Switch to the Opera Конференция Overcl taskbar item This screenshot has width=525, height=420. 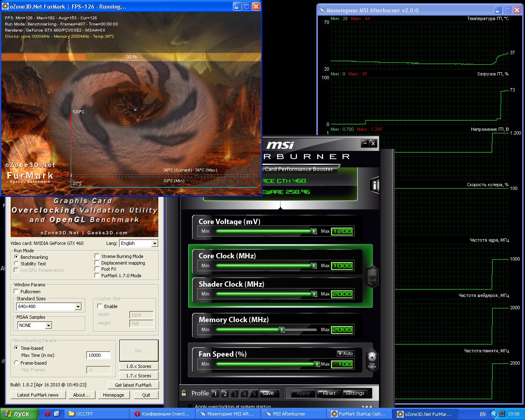pos(163,414)
